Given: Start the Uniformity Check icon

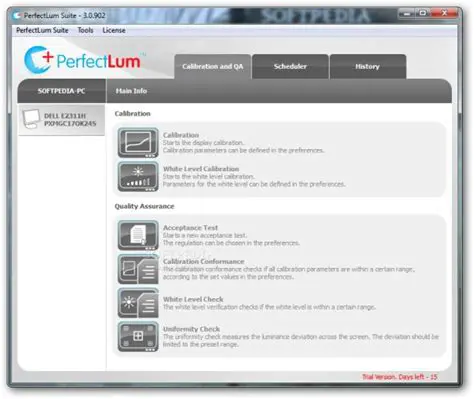Looking at the screenshot, I should (138, 337).
